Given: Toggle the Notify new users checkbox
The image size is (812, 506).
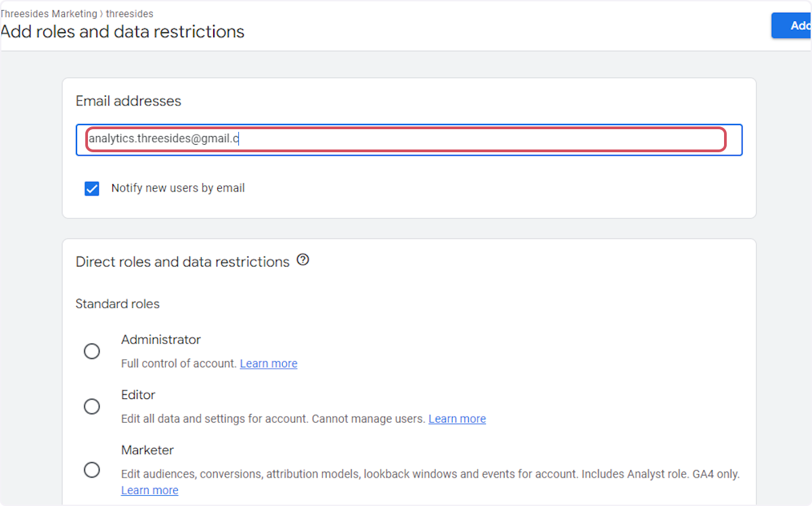Looking at the screenshot, I should pyautogui.click(x=92, y=189).
